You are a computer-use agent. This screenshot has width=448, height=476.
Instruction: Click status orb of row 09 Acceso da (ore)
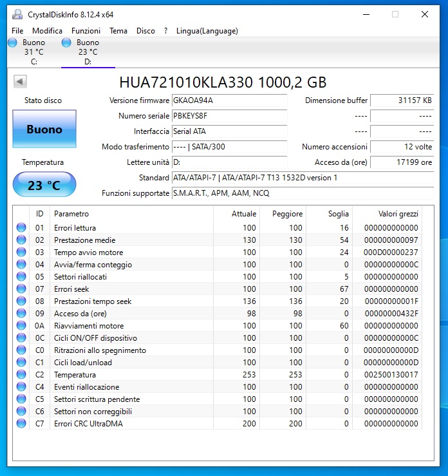point(21,313)
